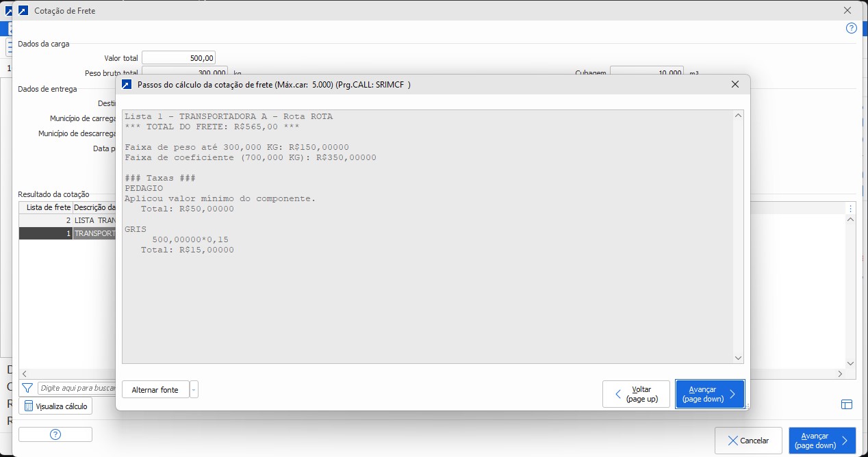Click layout panel icon at bottom right
The height and width of the screenshot is (457, 868).
click(847, 404)
